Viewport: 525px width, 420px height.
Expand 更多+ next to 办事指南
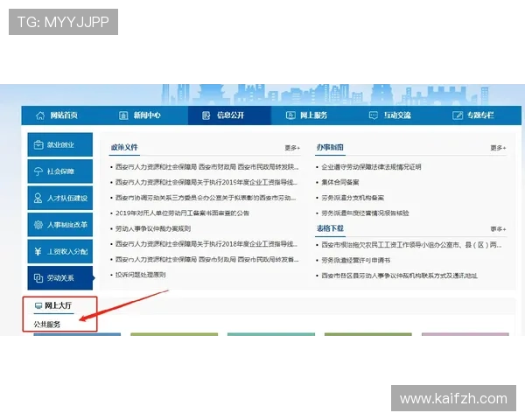[x=498, y=148]
